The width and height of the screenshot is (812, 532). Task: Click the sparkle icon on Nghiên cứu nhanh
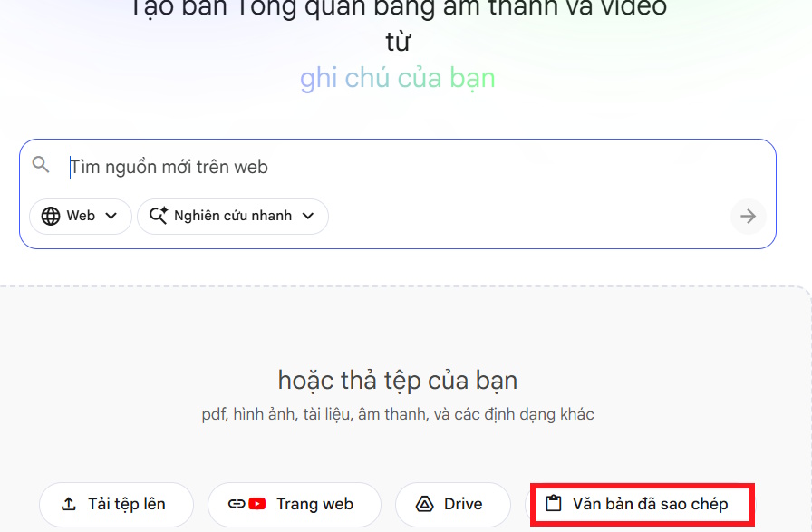[x=159, y=216]
